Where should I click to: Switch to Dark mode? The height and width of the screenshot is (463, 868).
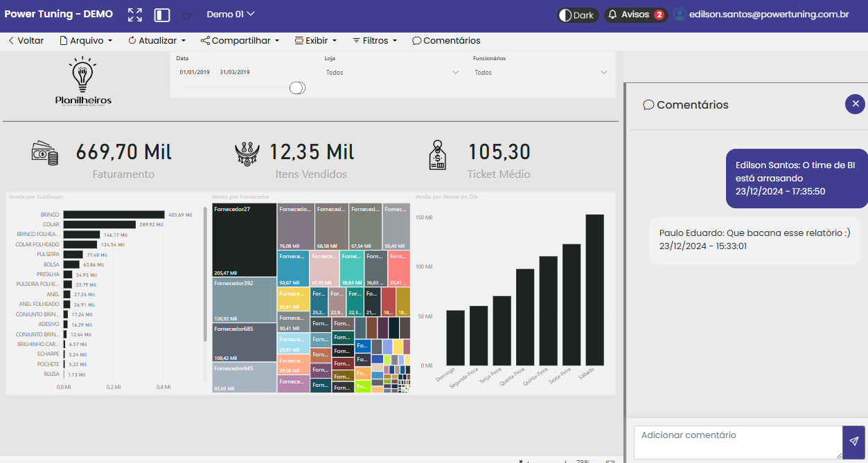tap(577, 15)
